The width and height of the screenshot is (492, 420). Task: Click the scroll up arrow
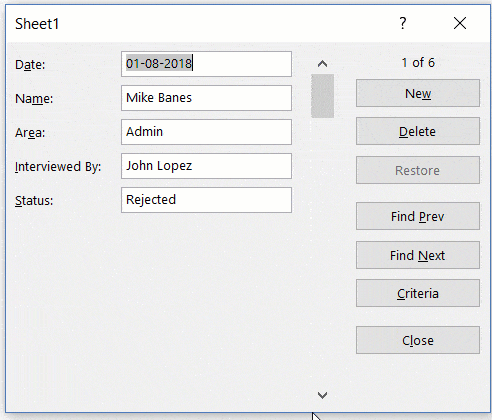click(322, 64)
